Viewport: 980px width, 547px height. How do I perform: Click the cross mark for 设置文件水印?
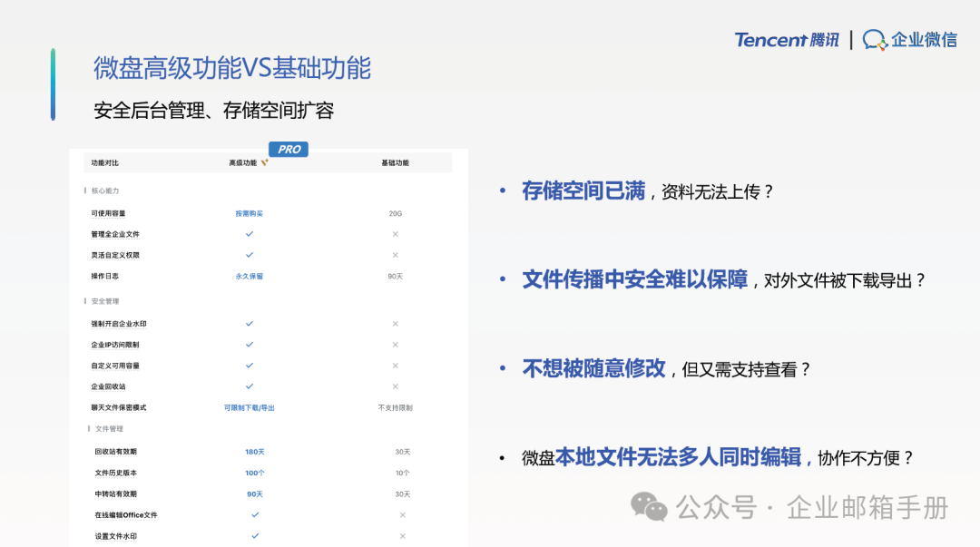(x=403, y=536)
